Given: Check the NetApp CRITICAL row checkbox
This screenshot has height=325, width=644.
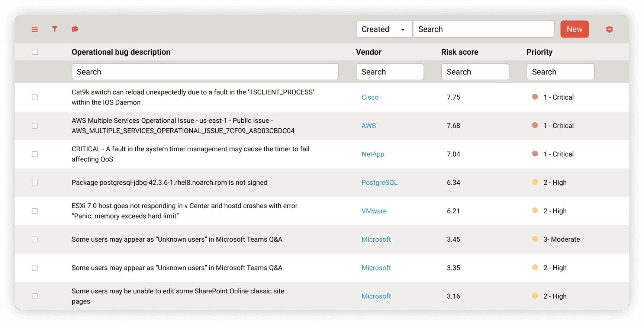Looking at the screenshot, I should tap(35, 154).
